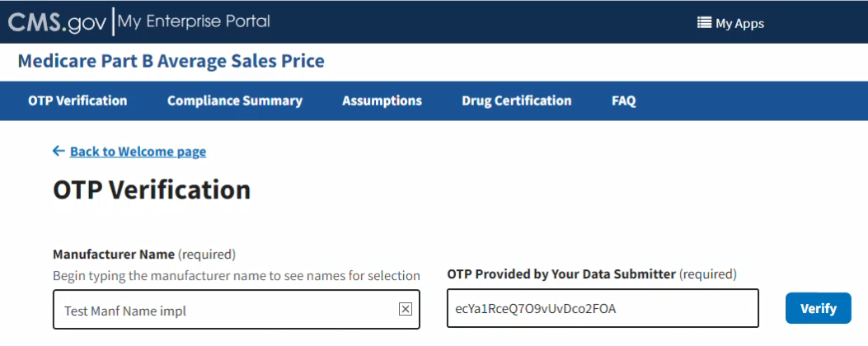Focus the Manufacturer Name text field
This screenshot has width=868, height=346.
(x=223, y=310)
